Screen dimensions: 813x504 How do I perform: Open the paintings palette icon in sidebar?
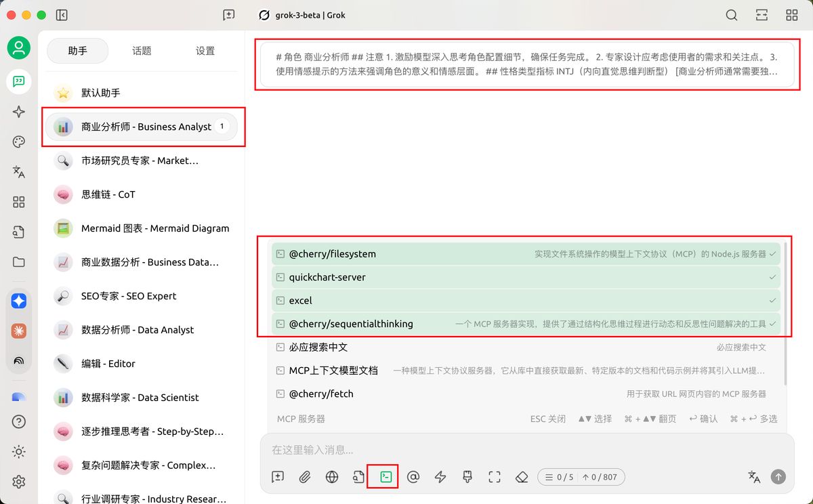click(19, 142)
